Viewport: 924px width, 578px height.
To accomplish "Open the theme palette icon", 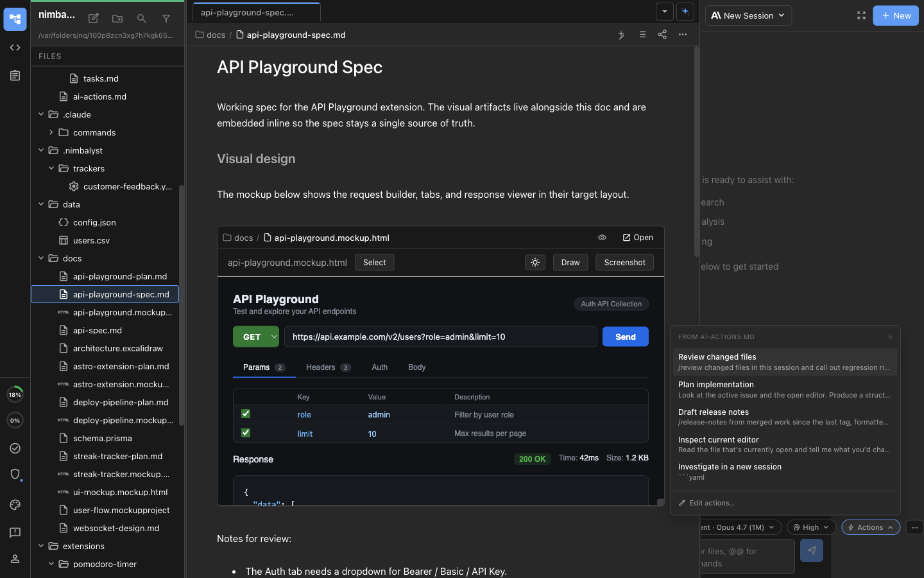I will click(15, 505).
